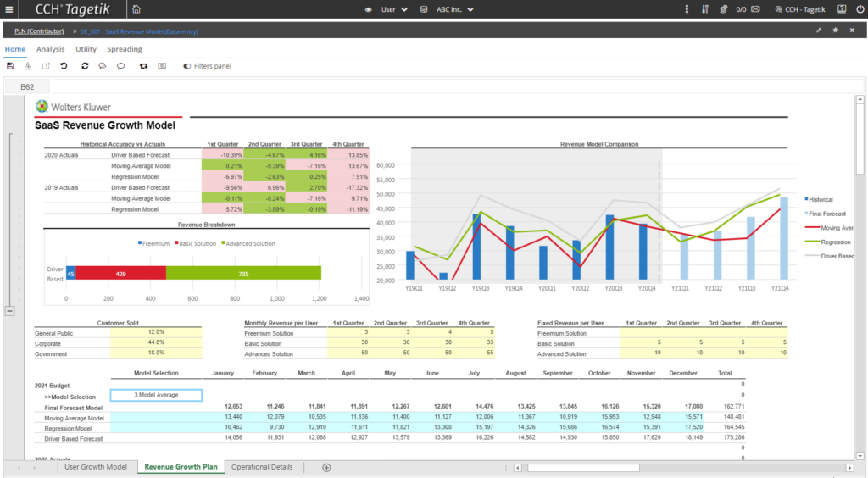Go to the Home screen icon
Screen dimensions: 868x478
[136, 9]
